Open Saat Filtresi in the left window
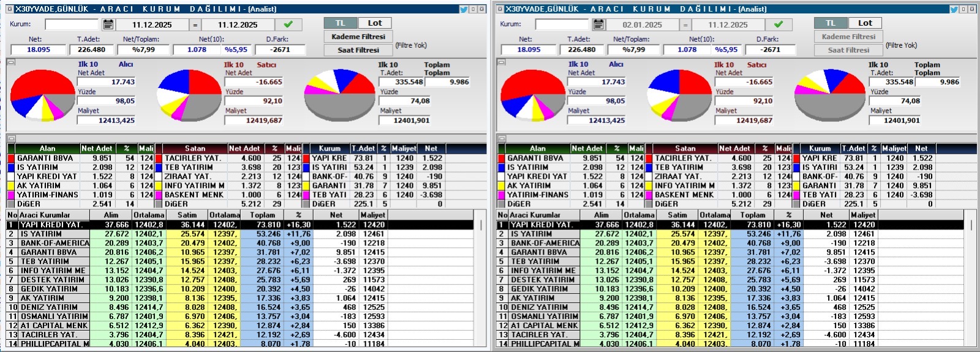Viewport: 980px width, 352px height. (358, 50)
